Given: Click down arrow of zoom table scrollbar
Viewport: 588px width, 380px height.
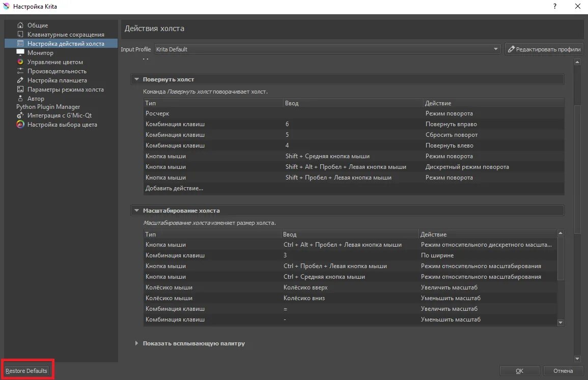Looking at the screenshot, I should (x=561, y=323).
